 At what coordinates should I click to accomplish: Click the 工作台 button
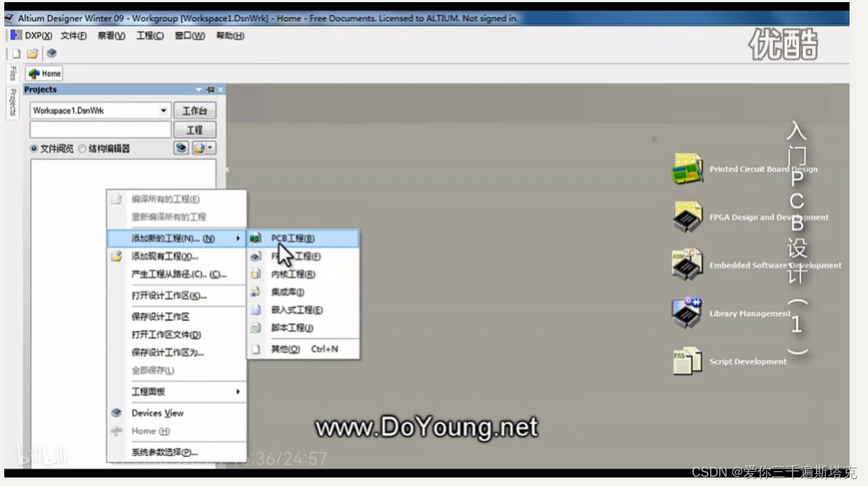point(195,111)
